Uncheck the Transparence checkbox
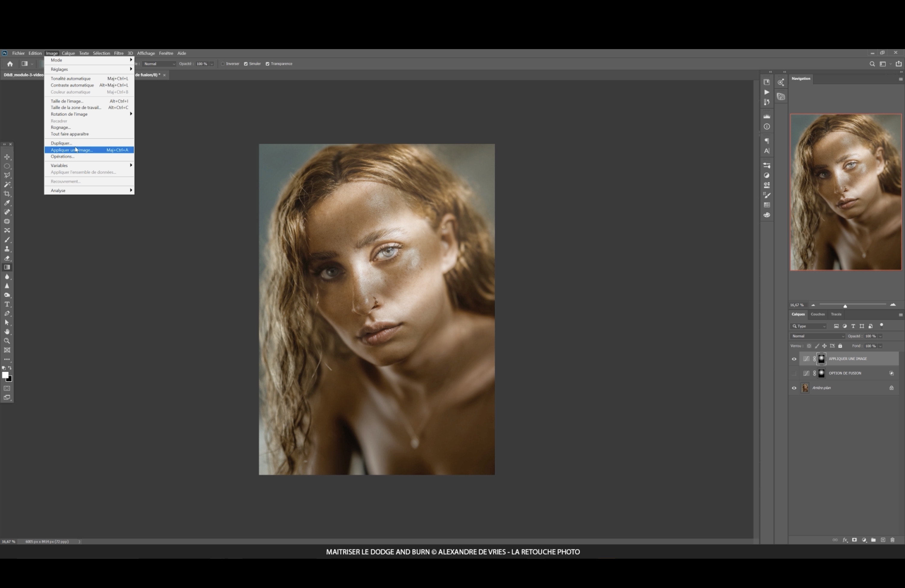This screenshot has width=905, height=588. tap(267, 64)
